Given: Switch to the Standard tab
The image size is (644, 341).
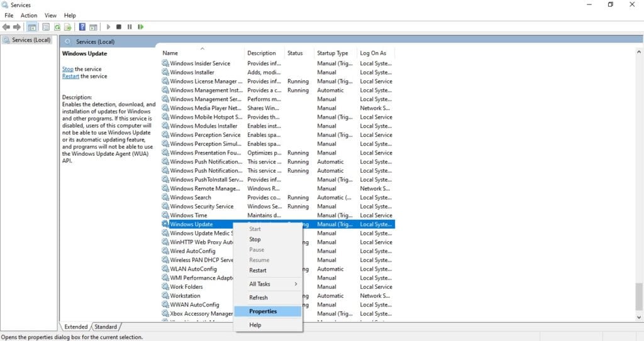Looking at the screenshot, I should coord(106,327).
